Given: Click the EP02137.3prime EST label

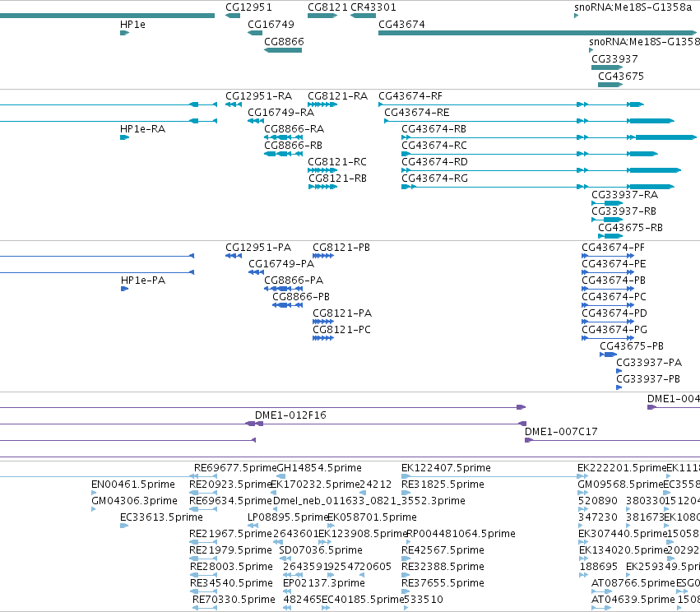Looking at the screenshot, I should [323, 583].
